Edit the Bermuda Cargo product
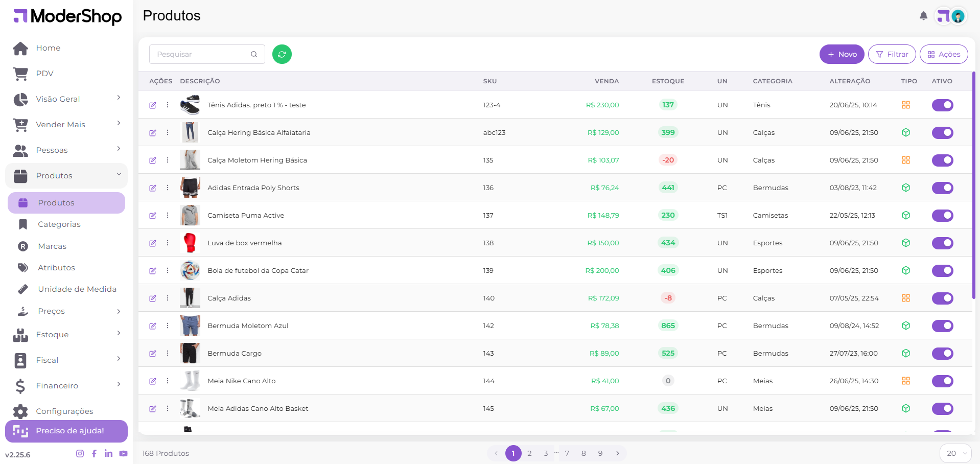980x464 pixels. [x=153, y=354]
